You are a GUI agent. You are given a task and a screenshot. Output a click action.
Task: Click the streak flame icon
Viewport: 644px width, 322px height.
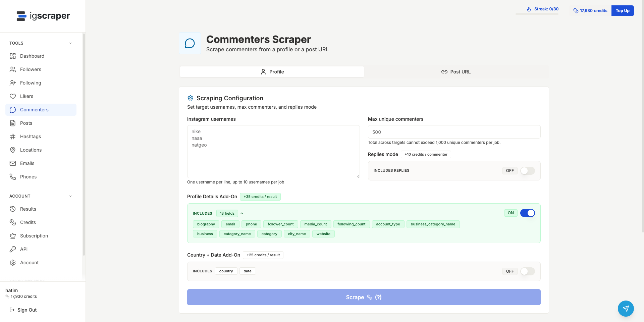pyautogui.click(x=529, y=9)
